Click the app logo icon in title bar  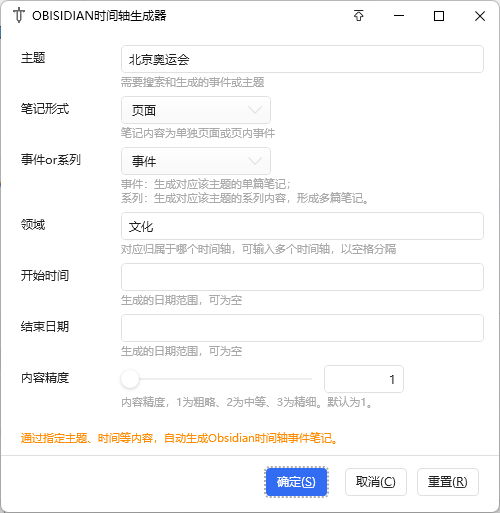pyautogui.click(x=19, y=15)
